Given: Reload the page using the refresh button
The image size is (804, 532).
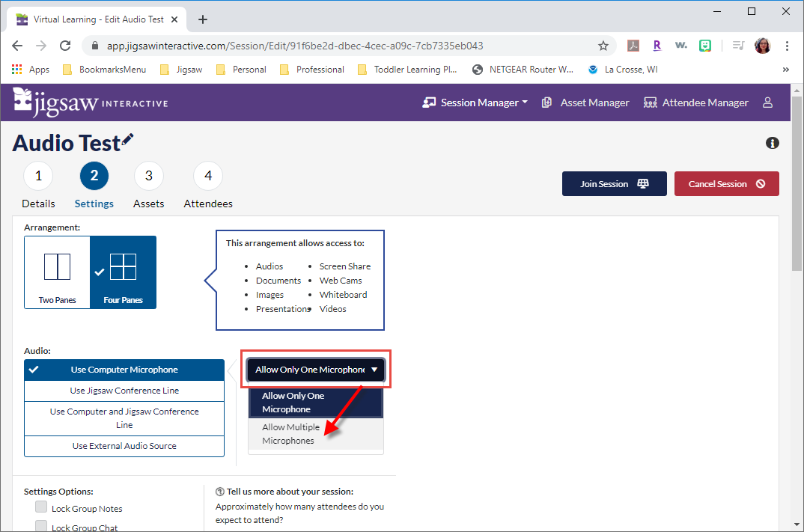Looking at the screenshot, I should pyautogui.click(x=65, y=46).
